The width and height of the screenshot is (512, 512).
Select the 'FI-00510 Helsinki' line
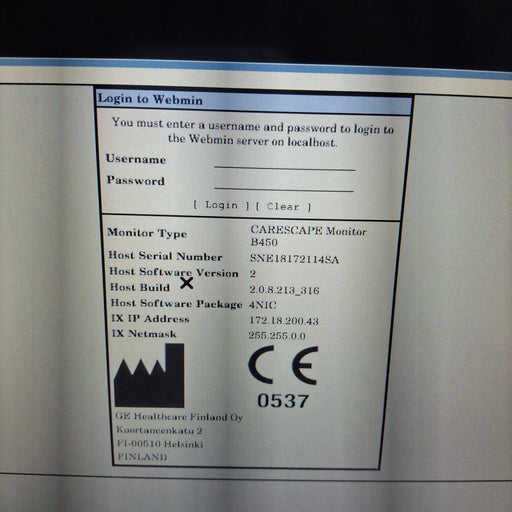pos(160,444)
